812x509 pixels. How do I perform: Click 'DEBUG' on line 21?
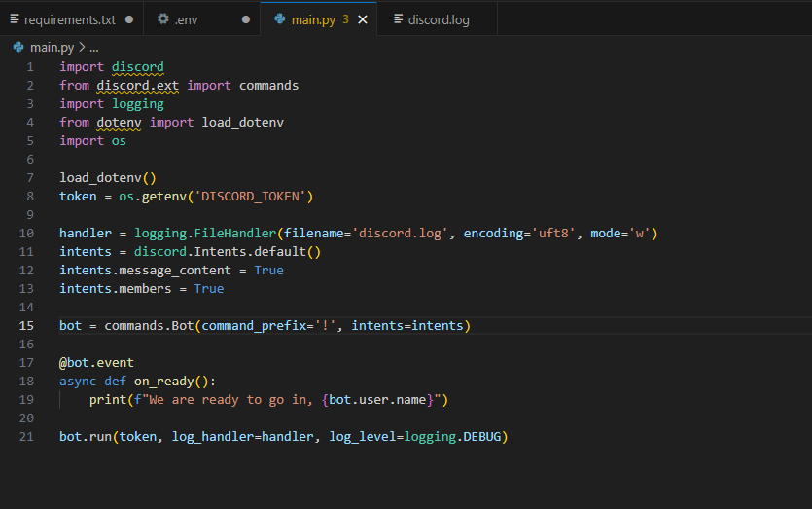coord(482,437)
